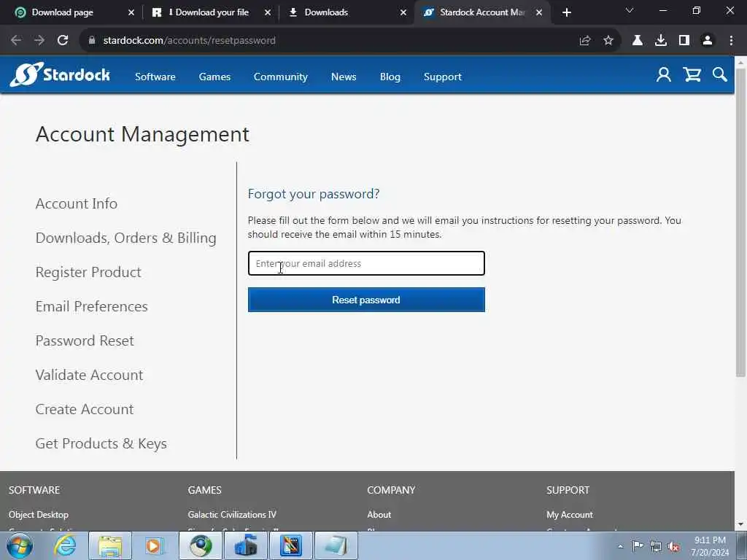The height and width of the screenshot is (560, 747).
Task: Open a new tab with the plus button
Action: coord(566,12)
